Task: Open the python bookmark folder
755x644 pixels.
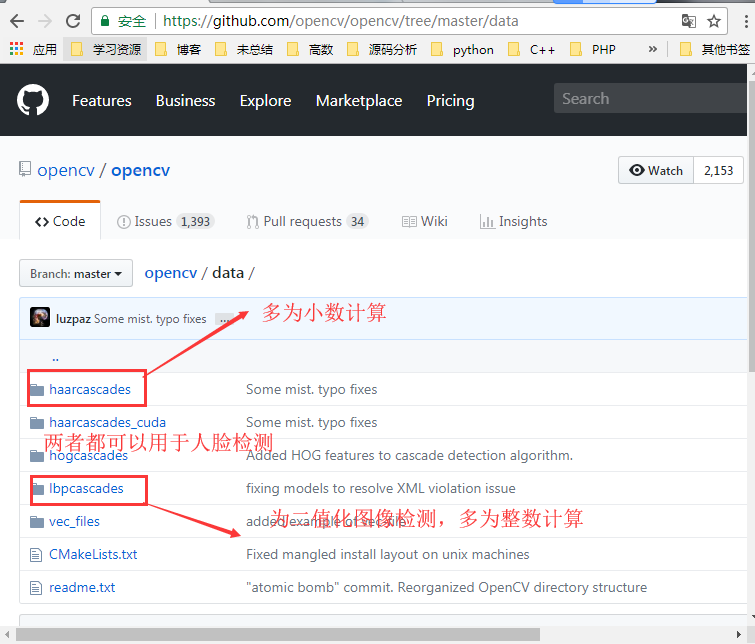Action: 462,49
